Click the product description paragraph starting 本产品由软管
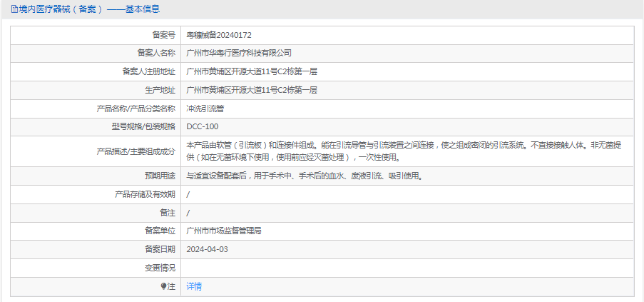Image resolution: width=644 pixels, height=302 pixels. click(404, 151)
